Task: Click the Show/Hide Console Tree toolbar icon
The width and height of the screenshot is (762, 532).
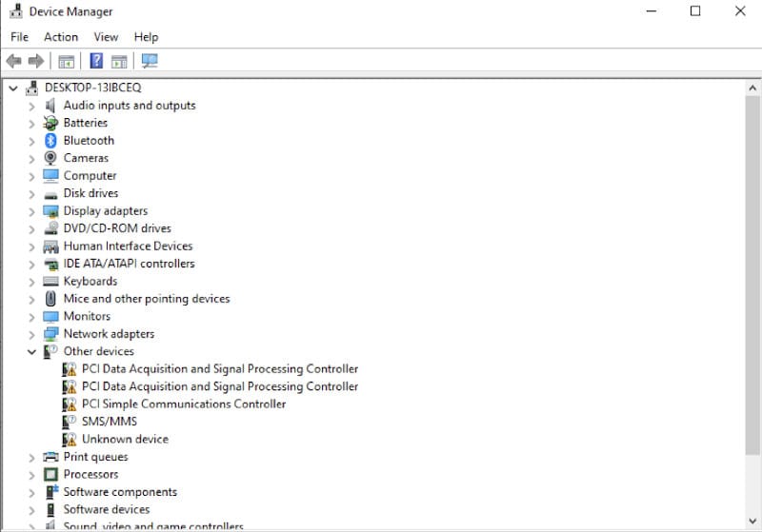Action: (66, 62)
